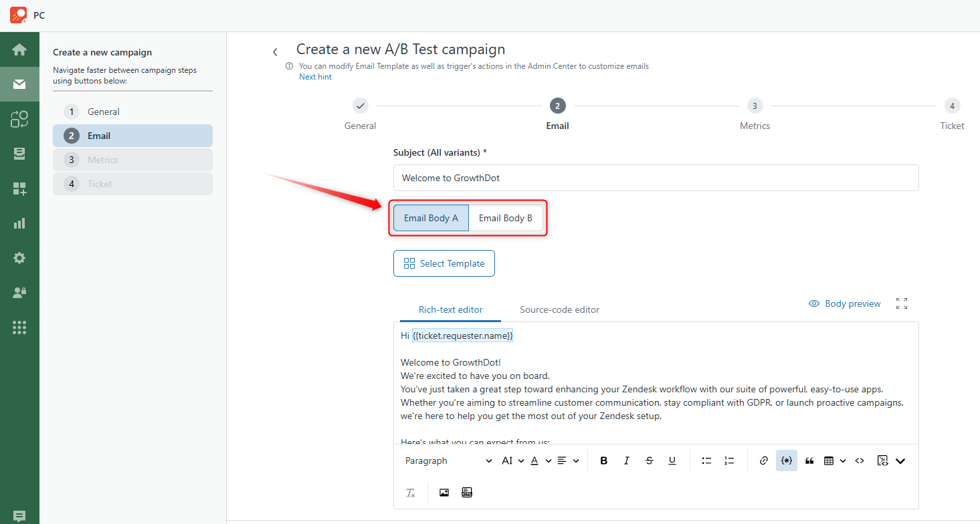Screen dimensions: 980x524
Task: Insert a numbered list
Action: pos(729,461)
